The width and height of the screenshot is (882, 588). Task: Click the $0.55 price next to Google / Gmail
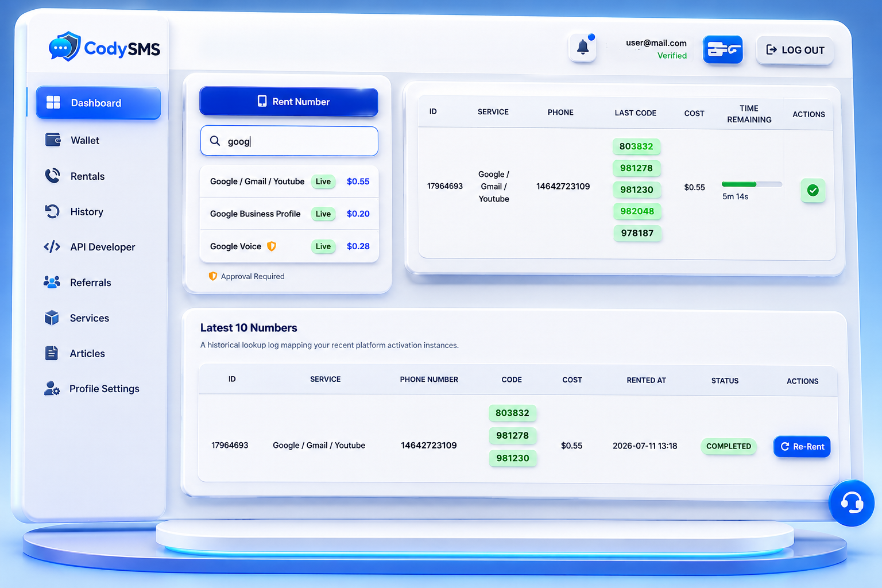pos(358,181)
